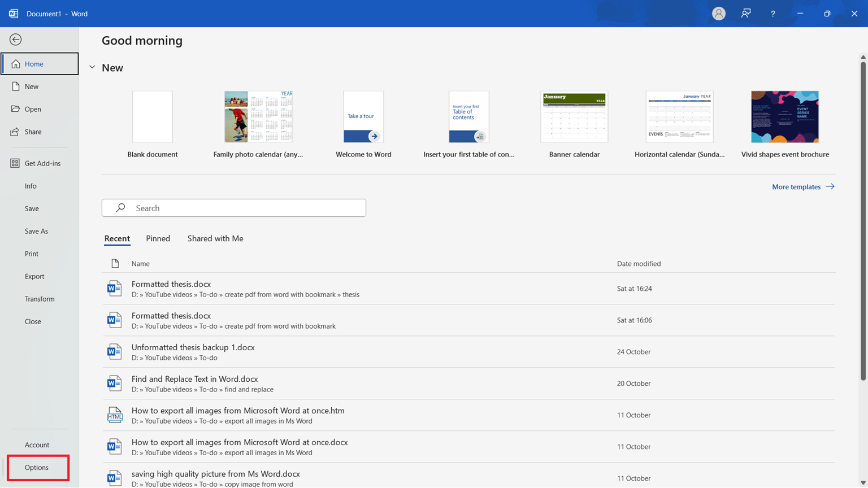Open Help question mark icon
This screenshot has width=868, height=488.
[x=773, y=14]
